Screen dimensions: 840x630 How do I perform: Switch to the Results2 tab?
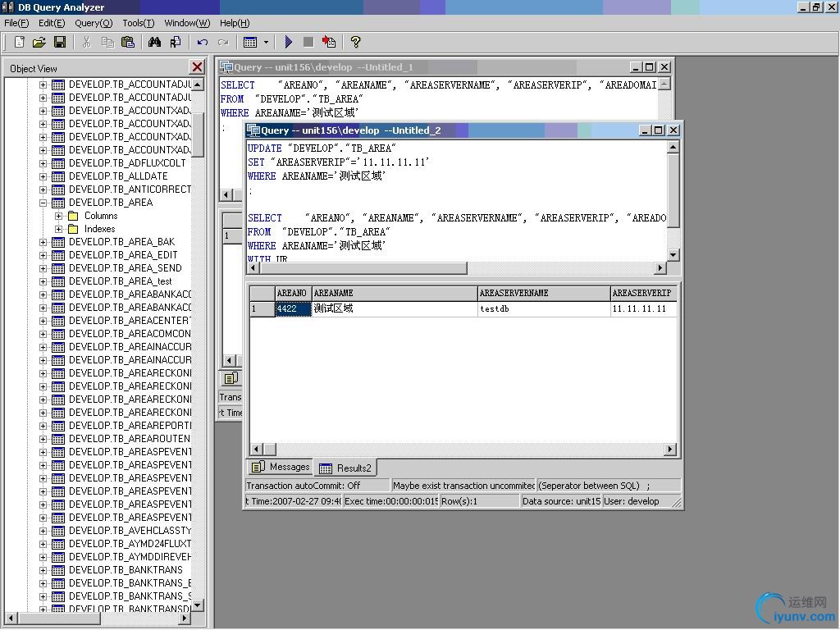point(345,468)
